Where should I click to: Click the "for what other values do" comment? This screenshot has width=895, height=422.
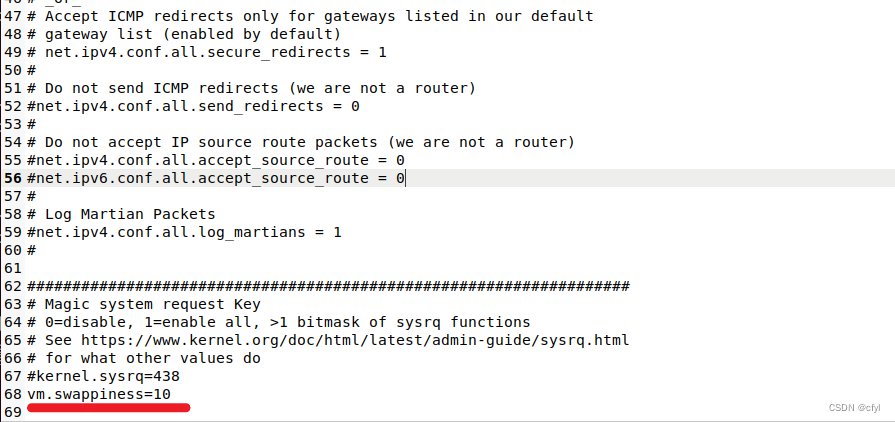(x=144, y=358)
